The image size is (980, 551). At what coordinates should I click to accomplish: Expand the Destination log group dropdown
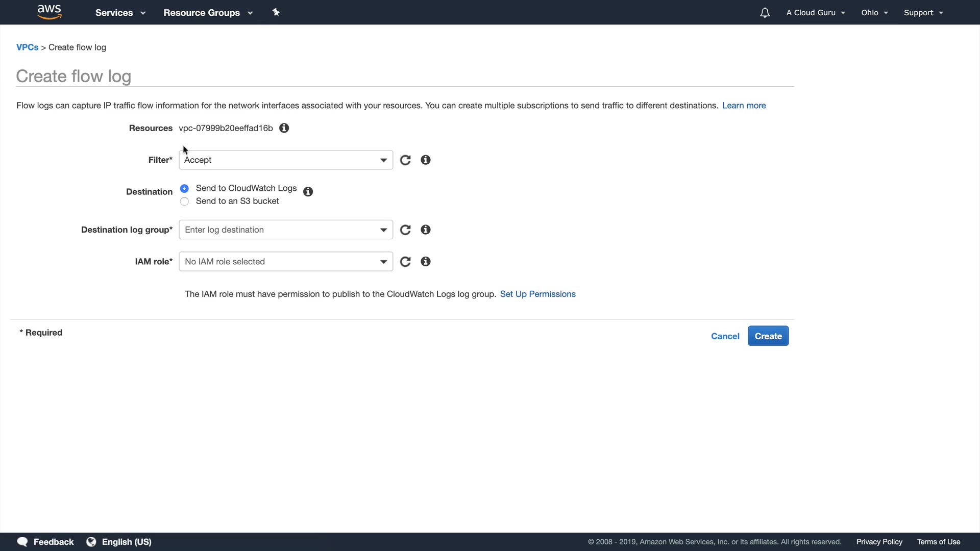(285, 230)
